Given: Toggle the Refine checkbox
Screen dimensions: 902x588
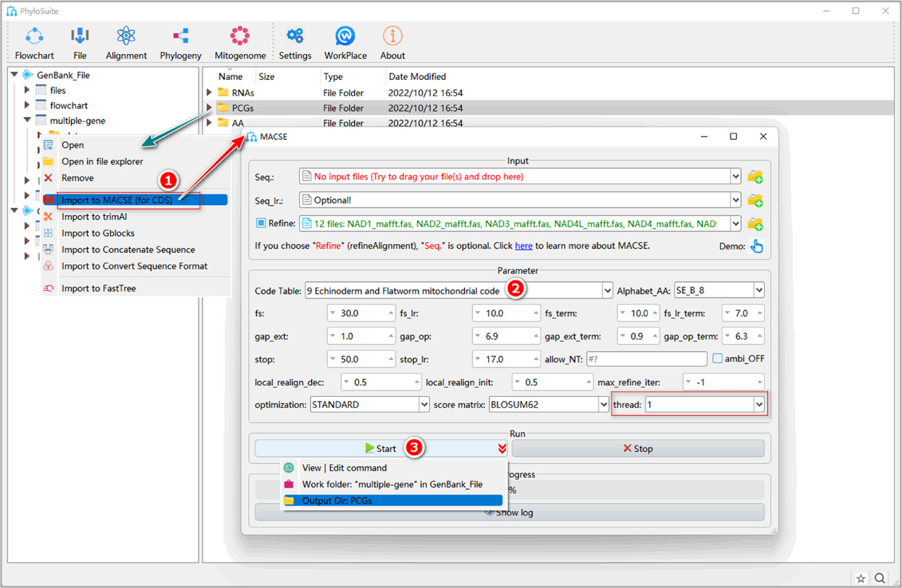Looking at the screenshot, I should [x=261, y=223].
